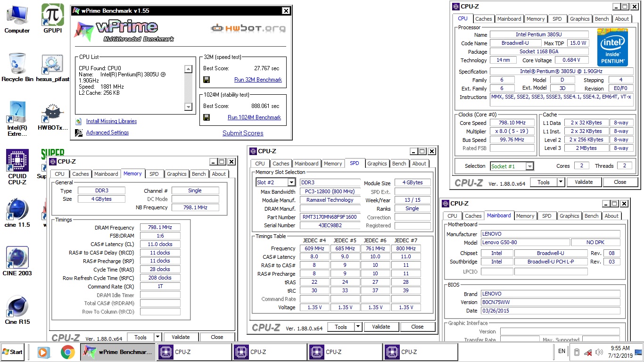This screenshot has height=362, width=644.
Task: Open the cine 11.5 shortcut
Action: coord(17,213)
